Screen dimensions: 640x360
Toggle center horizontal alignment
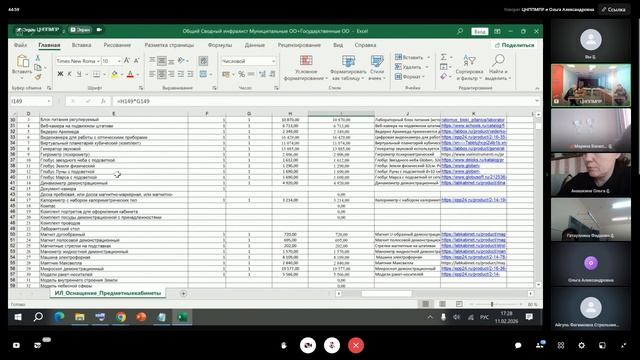tap(162, 74)
